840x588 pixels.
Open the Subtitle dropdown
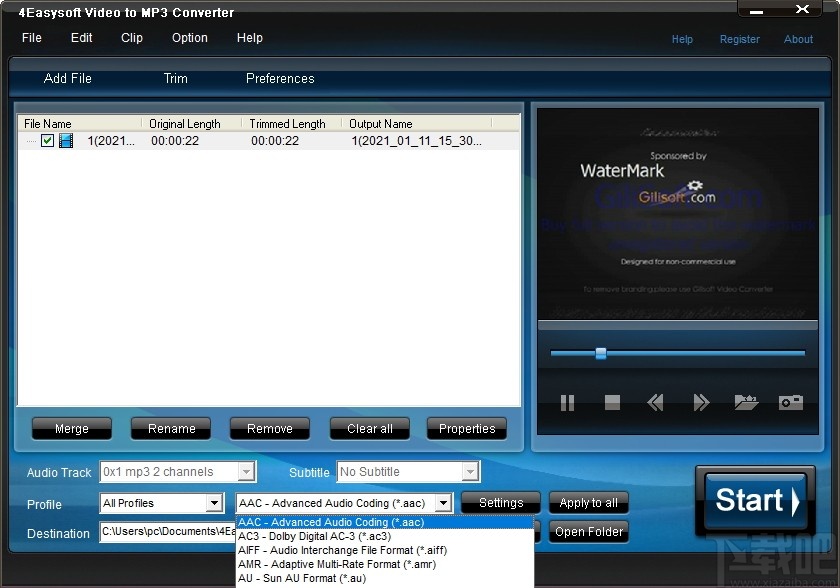click(x=472, y=471)
